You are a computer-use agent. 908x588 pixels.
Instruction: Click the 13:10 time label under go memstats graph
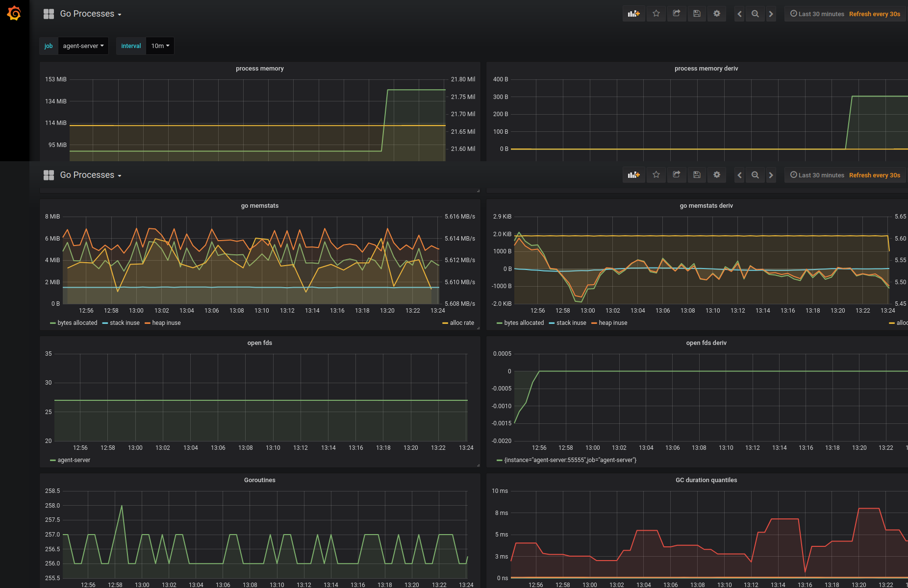(x=262, y=311)
